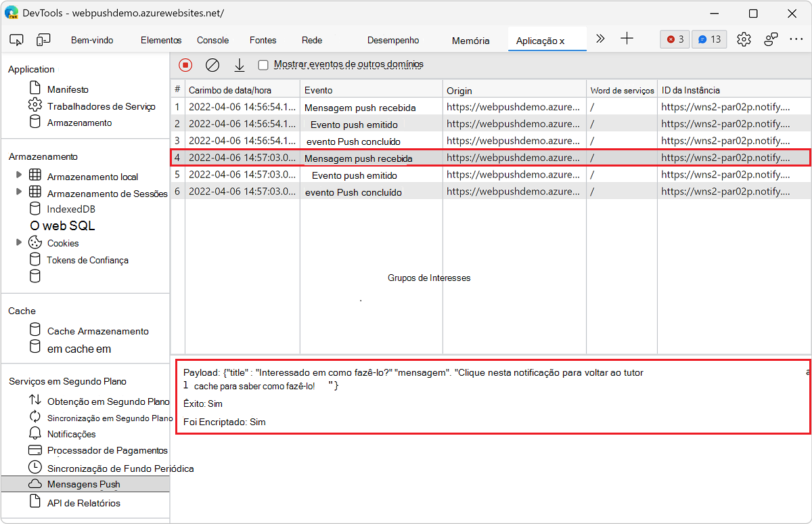This screenshot has height=524, width=812.
Task: Click the three-dots customize menu
Action: point(796,39)
